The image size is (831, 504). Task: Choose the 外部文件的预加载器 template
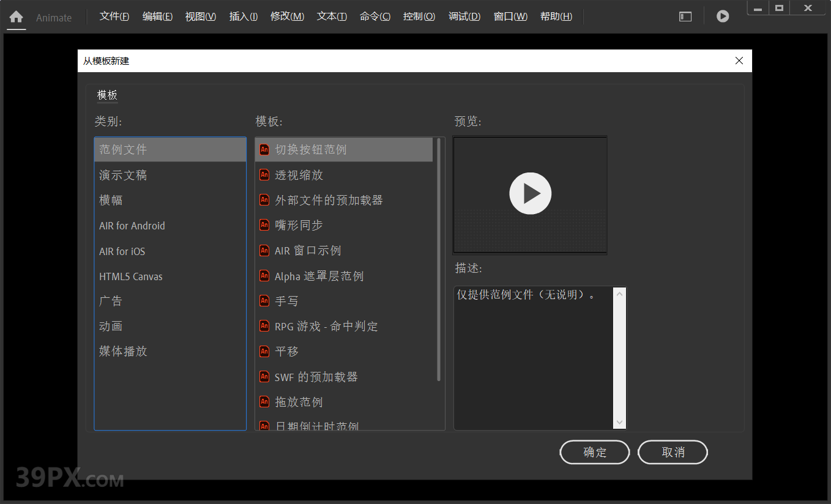pos(344,200)
